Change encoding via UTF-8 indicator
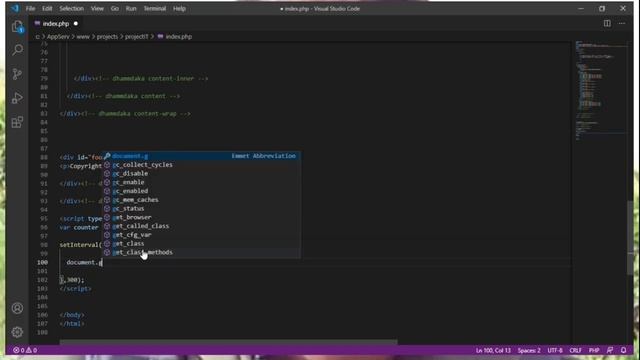The width and height of the screenshot is (640, 360). tap(555, 350)
